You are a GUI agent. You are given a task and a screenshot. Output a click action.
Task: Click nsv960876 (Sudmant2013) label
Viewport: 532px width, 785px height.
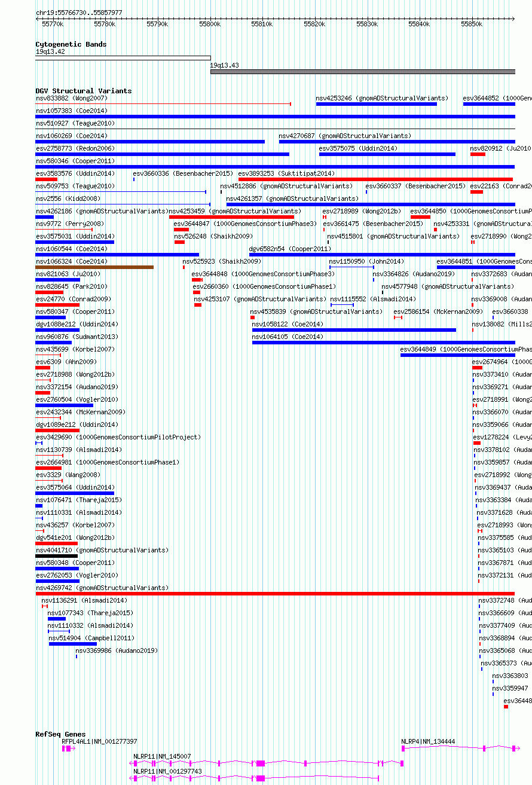77,337
